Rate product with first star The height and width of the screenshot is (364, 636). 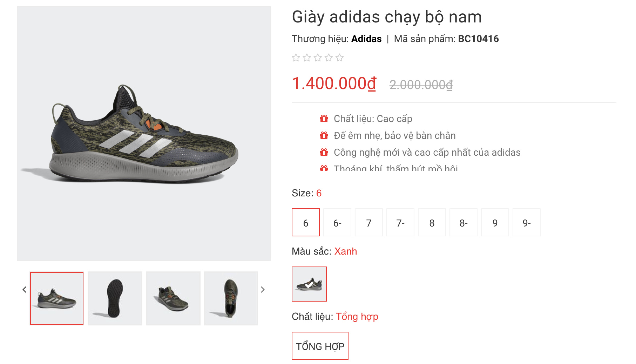coord(296,58)
